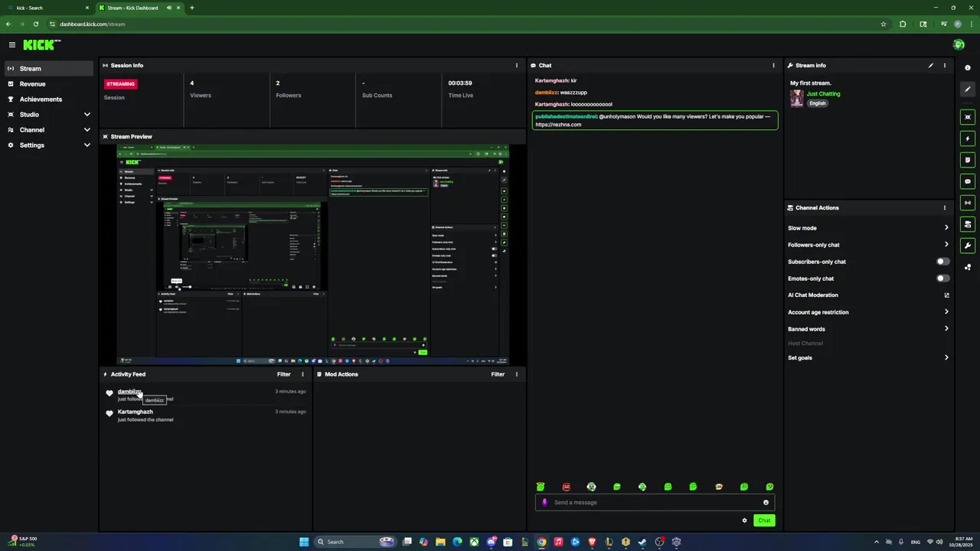Screen dimensions: 980x551
Task: Open Slow mode options arrow
Action: [946, 228]
